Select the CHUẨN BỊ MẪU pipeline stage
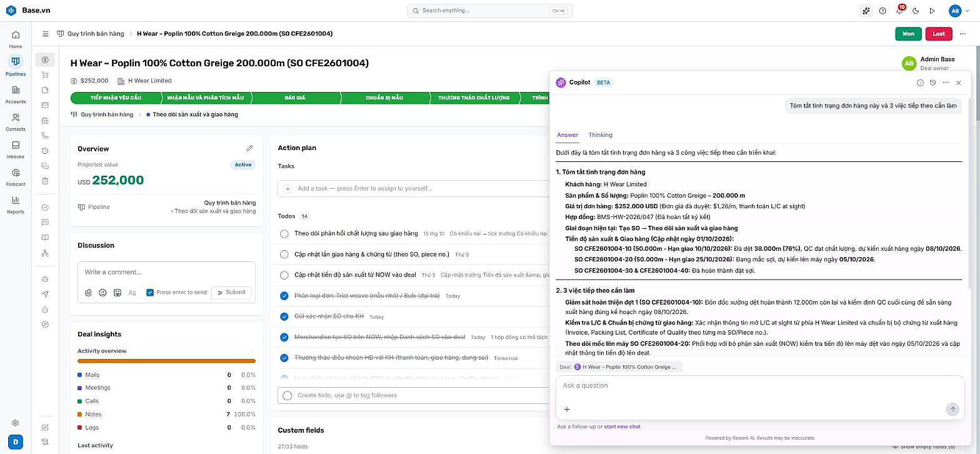Viewport: 980px width, 454px height. (384, 98)
